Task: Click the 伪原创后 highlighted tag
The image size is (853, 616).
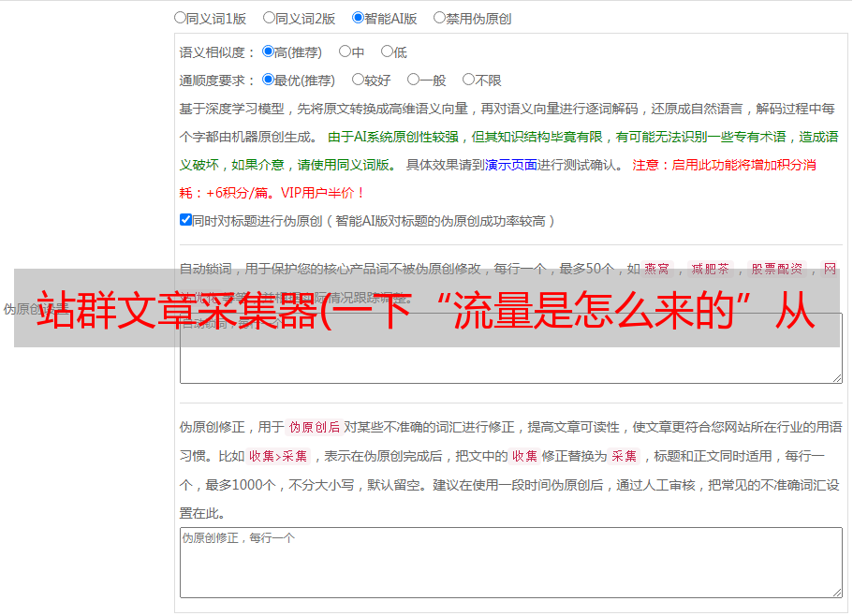Action: coord(315,427)
